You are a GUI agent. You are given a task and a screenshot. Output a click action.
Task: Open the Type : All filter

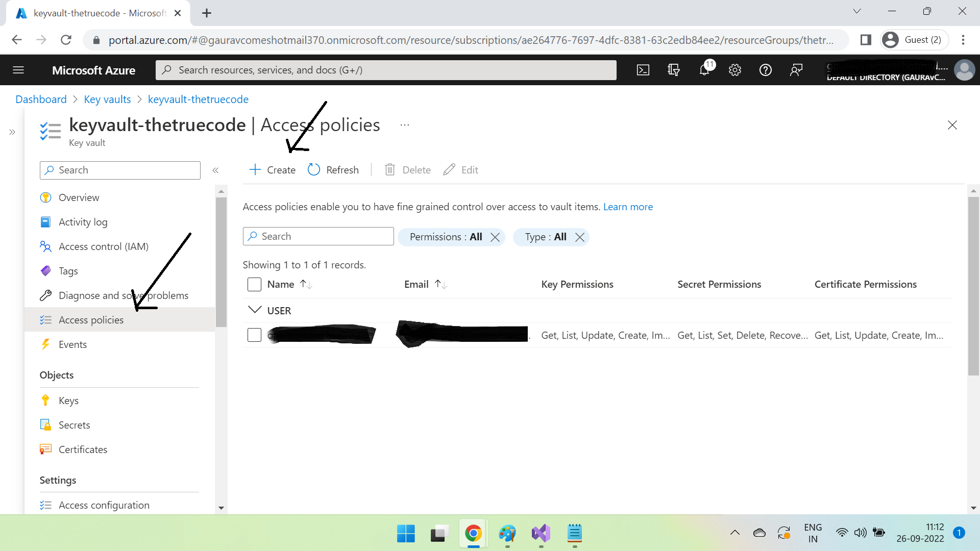pyautogui.click(x=546, y=237)
